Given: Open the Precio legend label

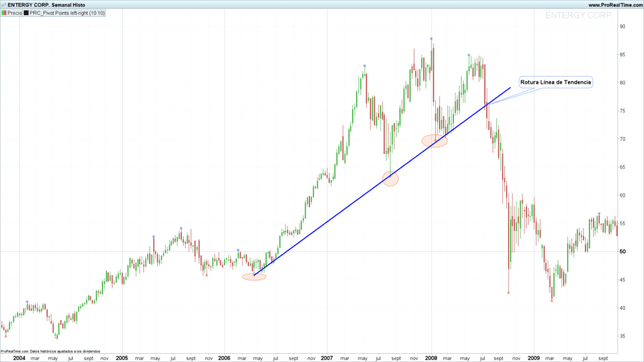Looking at the screenshot, I should 14,13.
